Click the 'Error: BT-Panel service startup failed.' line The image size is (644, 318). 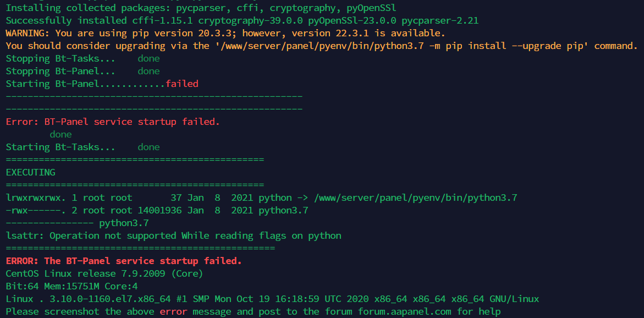pos(113,122)
